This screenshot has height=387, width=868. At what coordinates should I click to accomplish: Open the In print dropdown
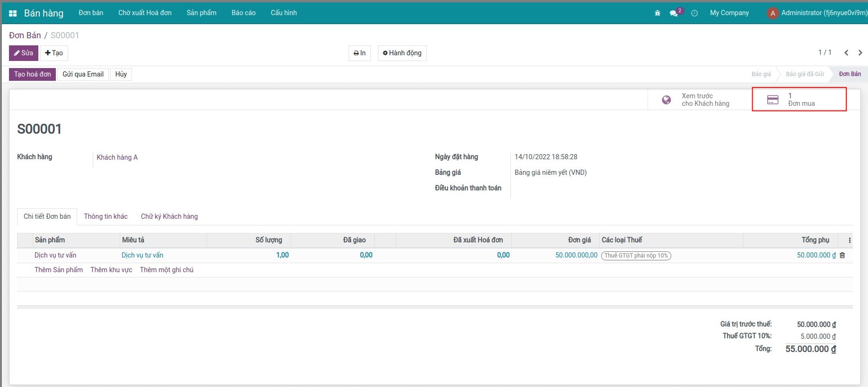pos(359,53)
